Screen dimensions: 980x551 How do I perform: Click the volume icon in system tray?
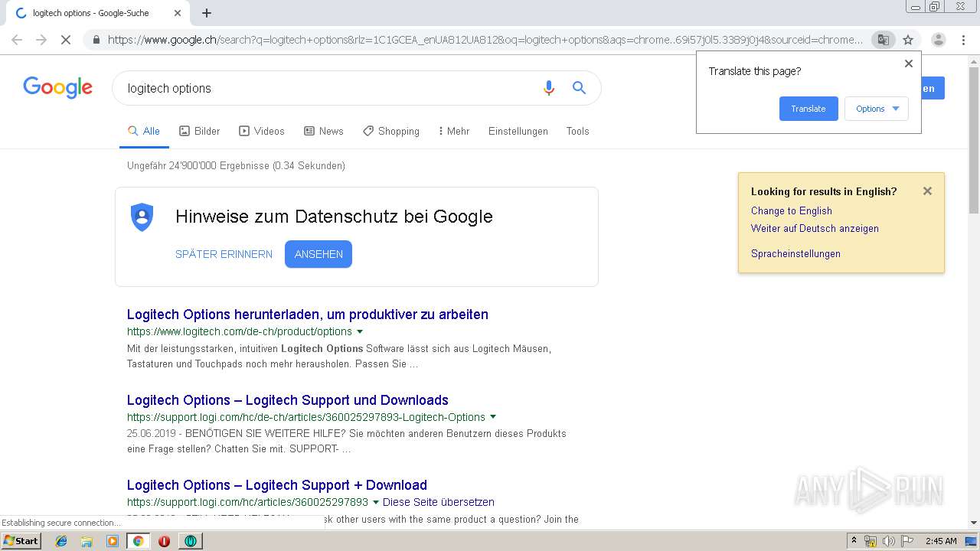pyautogui.click(x=888, y=541)
